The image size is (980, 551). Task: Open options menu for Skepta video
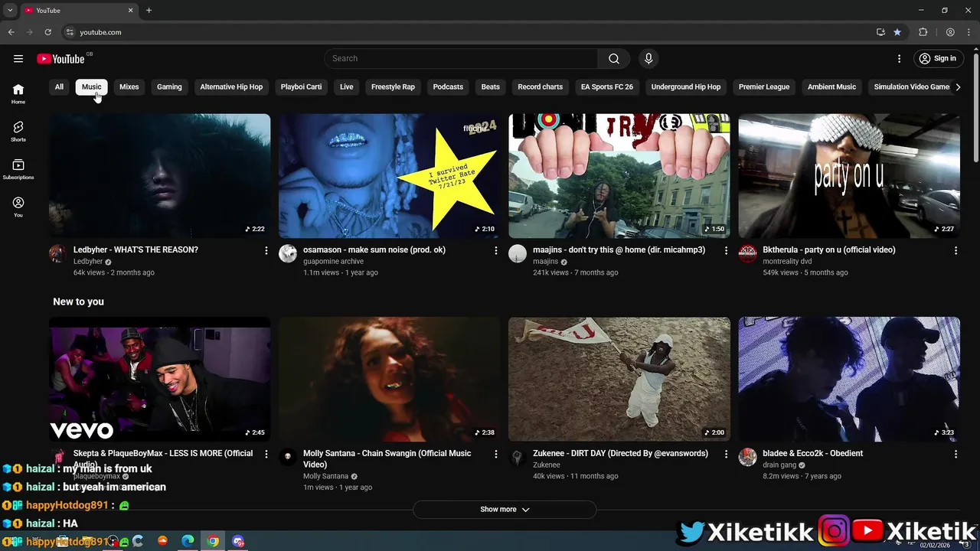[x=266, y=454]
